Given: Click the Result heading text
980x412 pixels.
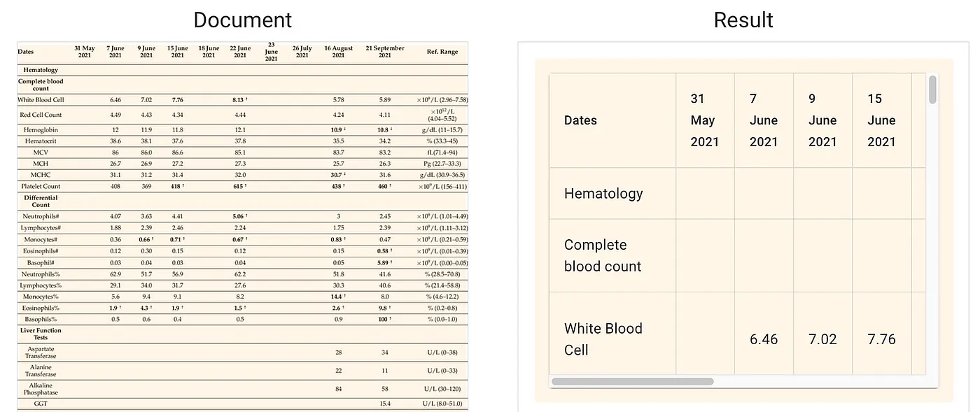Looking at the screenshot, I should [x=743, y=20].
